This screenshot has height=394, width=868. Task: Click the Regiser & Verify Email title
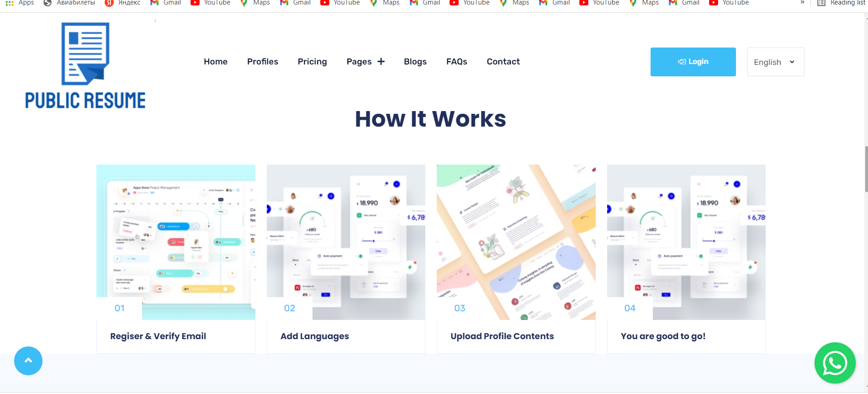pyautogui.click(x=158, y=336)
